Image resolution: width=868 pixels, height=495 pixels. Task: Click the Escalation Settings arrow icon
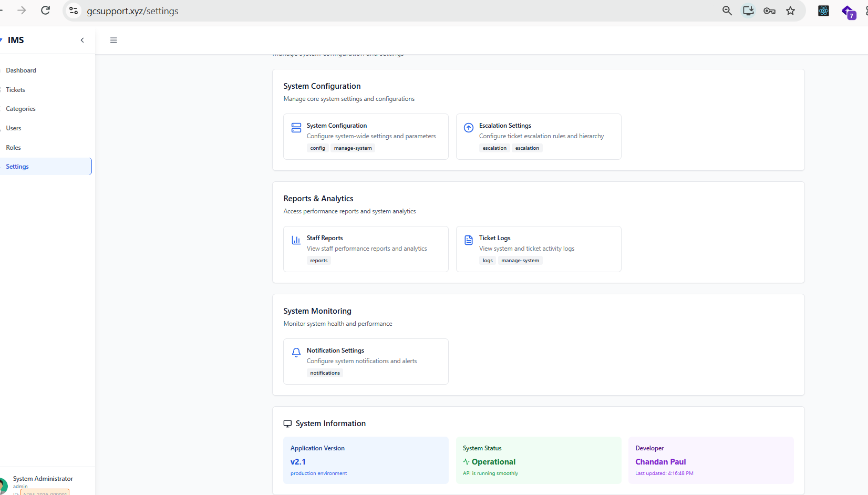469,128
